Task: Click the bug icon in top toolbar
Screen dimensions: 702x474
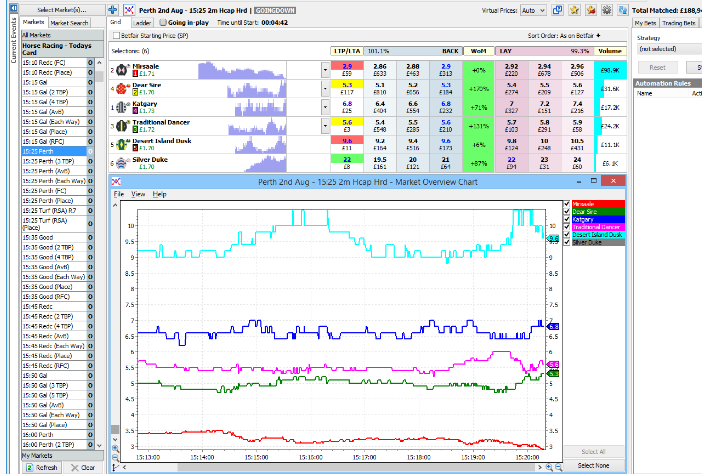Action: [606, 10]
